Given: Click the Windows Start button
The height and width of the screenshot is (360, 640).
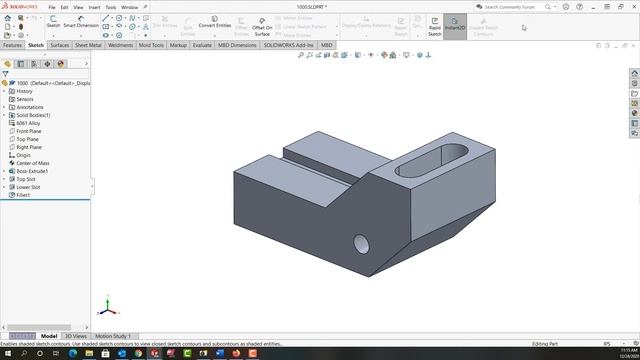Looking at the screenshot, I should (x=7, y=353).
